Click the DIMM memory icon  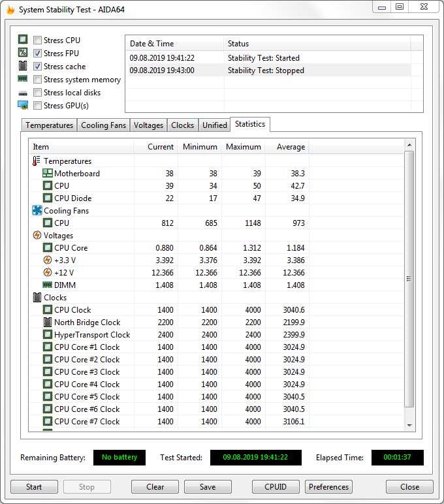[x=48, y=285]
